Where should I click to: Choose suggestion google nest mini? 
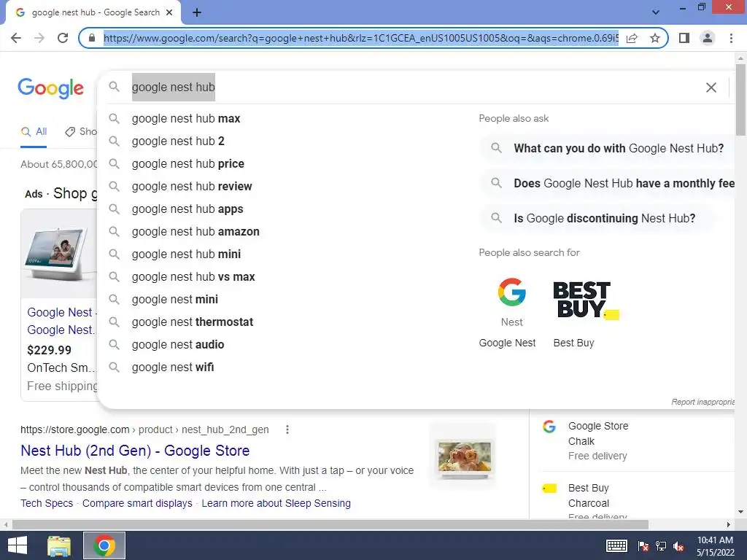tap(175, 300)
